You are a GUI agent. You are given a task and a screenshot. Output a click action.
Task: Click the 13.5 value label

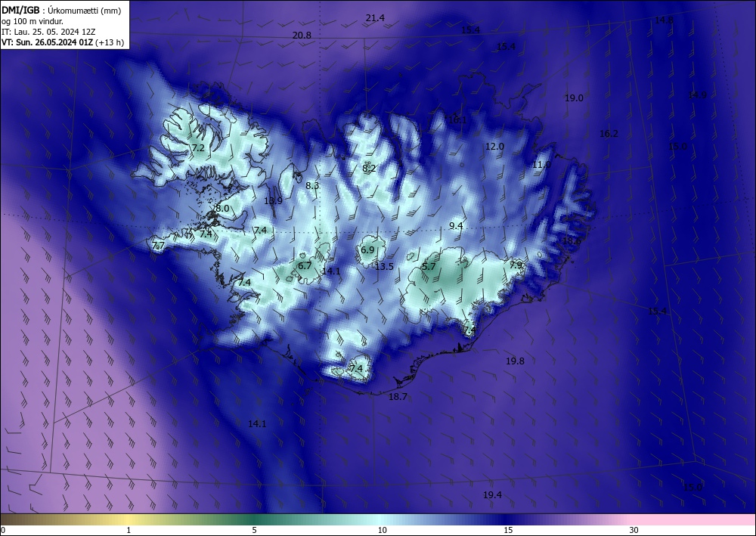pos(384,266)
